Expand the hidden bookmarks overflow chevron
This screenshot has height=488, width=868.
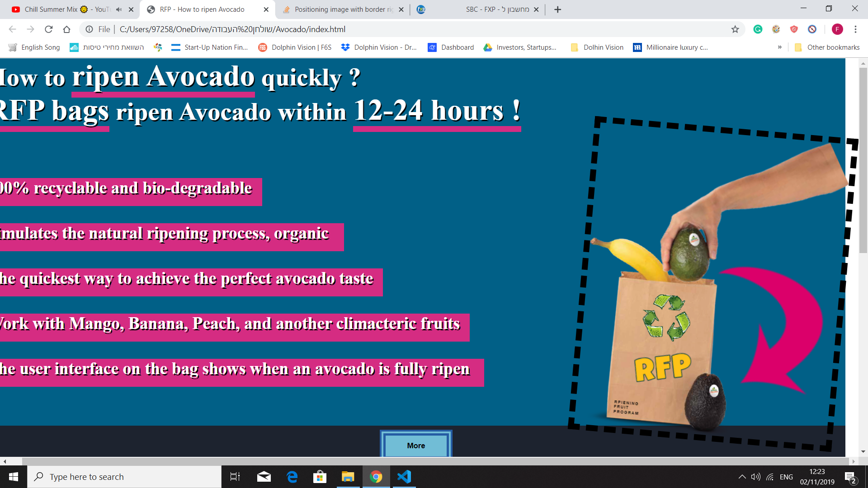click(779, 47)
